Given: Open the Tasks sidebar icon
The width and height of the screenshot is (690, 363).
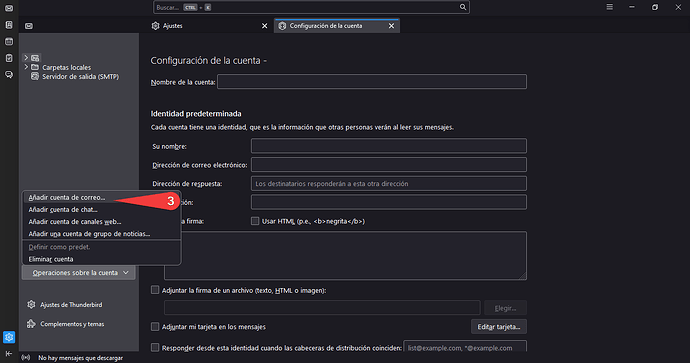Looking at the screenshot, I should coord(9,58).
